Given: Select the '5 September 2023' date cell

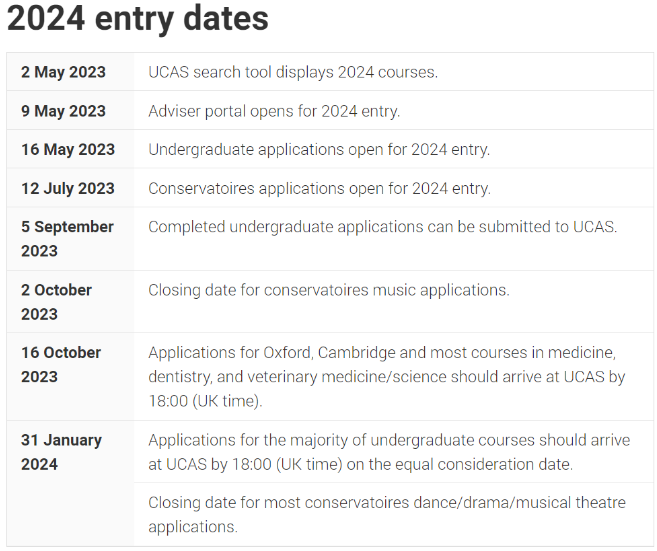Looking at the screenshot, I should pos(67,238).
